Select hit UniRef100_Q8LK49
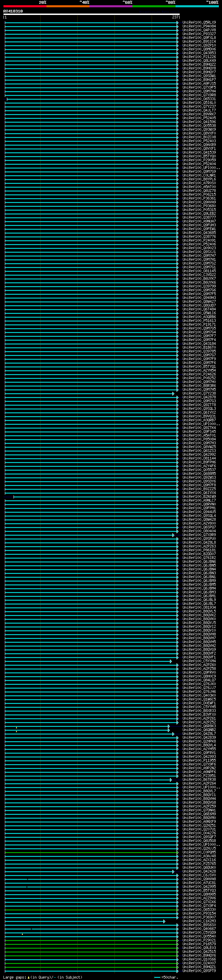This screenshot has width=222, height=980. [x=199, y=60]
